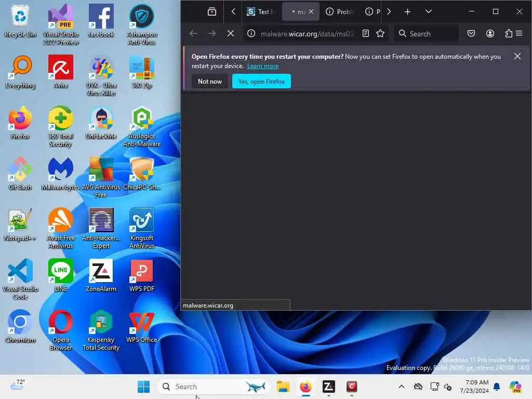Open the Windows Start menu
Viewport: 532px width, 399px height.
tap(143, 387)
